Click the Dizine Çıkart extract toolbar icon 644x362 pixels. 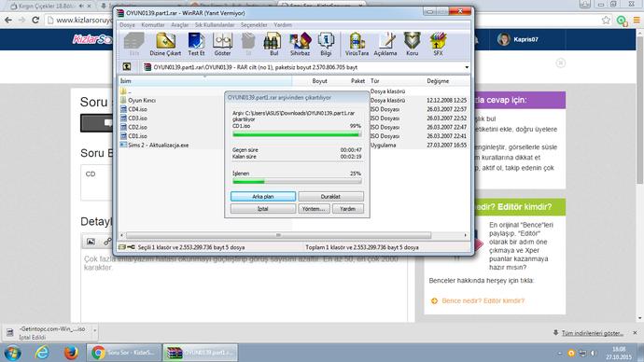[165, 45]
